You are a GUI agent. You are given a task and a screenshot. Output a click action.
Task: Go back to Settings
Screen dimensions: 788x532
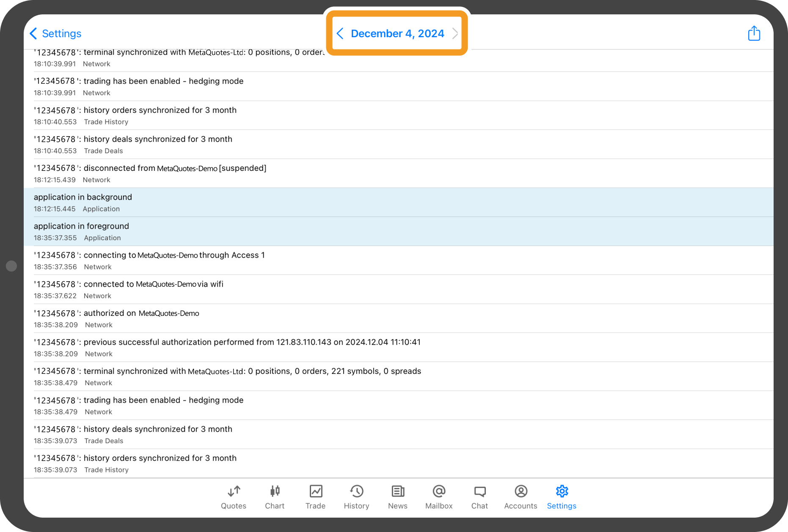(x=56, y=33)
